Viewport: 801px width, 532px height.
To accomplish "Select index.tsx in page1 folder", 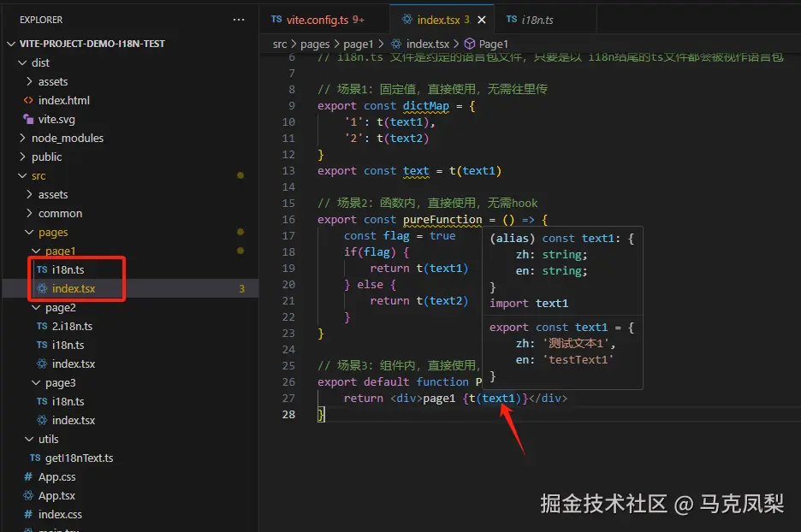I will coord(74,288).
